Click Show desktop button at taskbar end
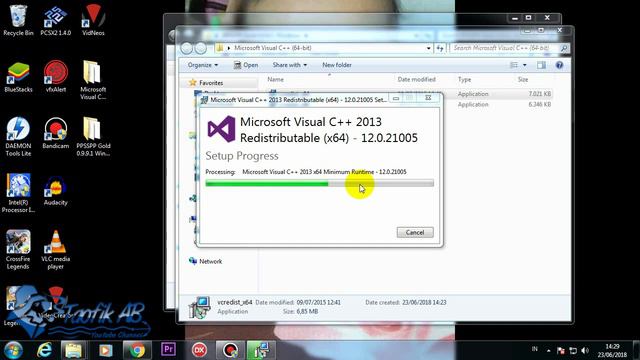The width and height of the screenshot is (640, 360). pos(636,350)
